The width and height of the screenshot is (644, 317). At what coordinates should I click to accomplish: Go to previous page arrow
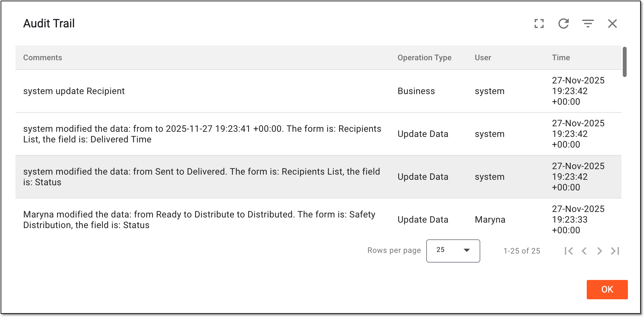[x=584, y=251]
